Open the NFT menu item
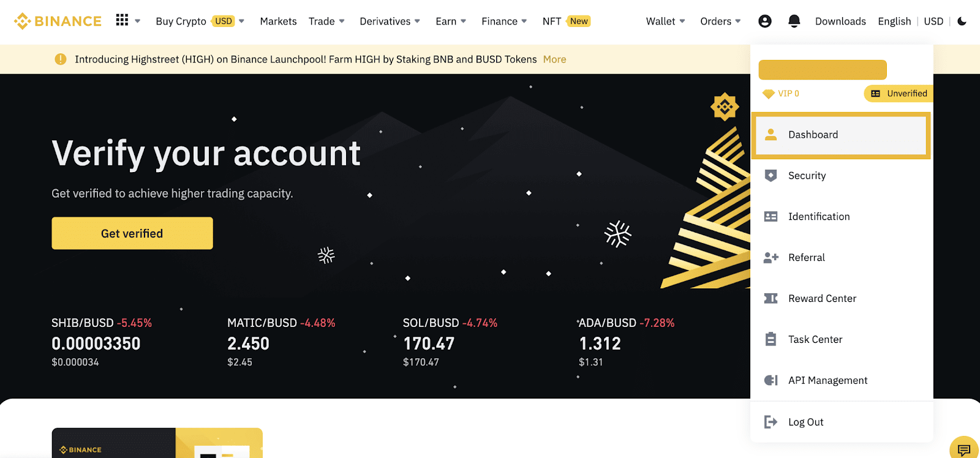 566,21
